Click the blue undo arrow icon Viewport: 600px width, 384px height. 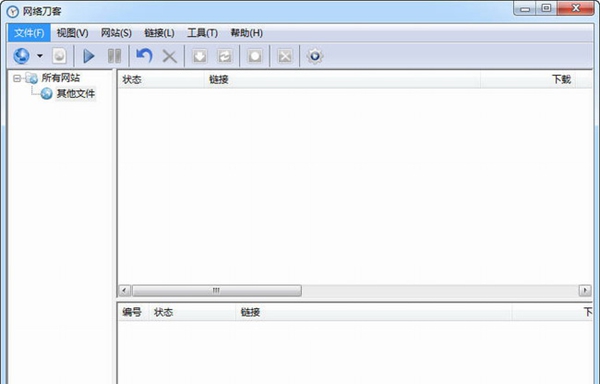click(144, 56)
